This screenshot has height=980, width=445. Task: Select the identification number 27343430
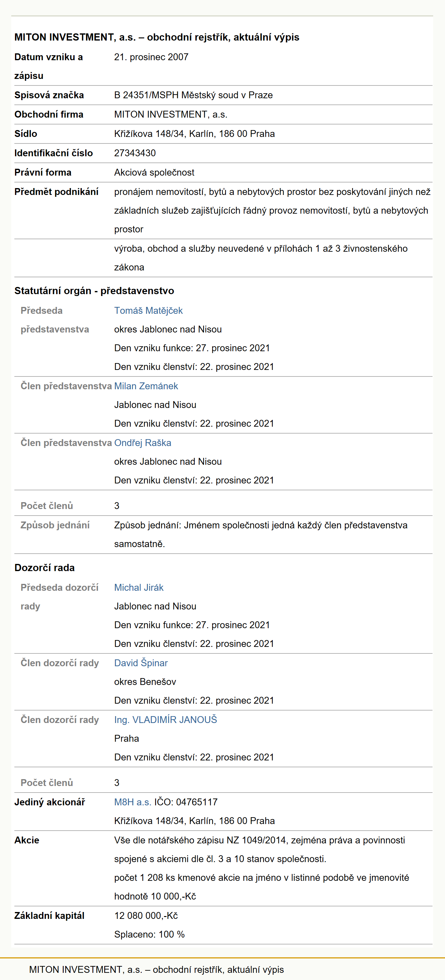click(135, 153)
